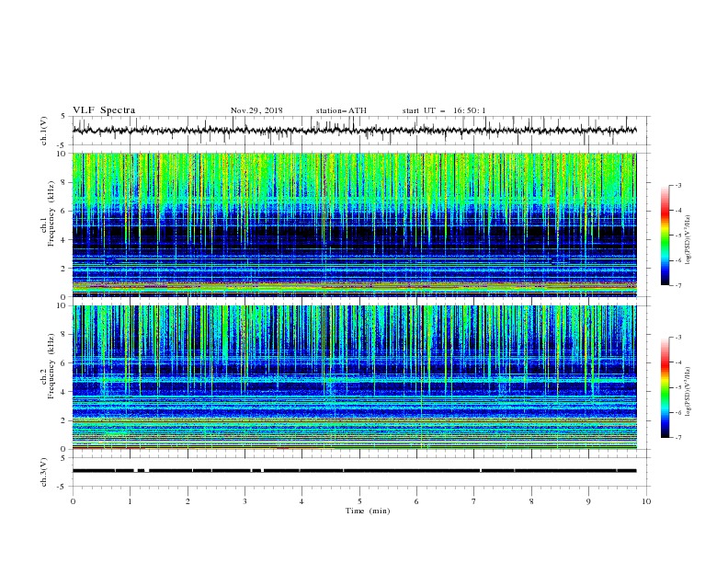Viewport: 728px width, 563px height.
Task: Click the 'ch.3(V)' axis label
Action: 44,472
